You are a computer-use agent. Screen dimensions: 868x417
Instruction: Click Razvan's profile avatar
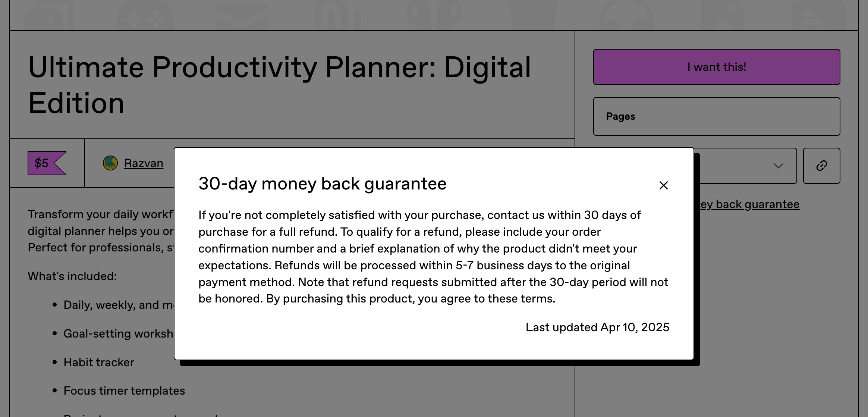tap(110, 163)
